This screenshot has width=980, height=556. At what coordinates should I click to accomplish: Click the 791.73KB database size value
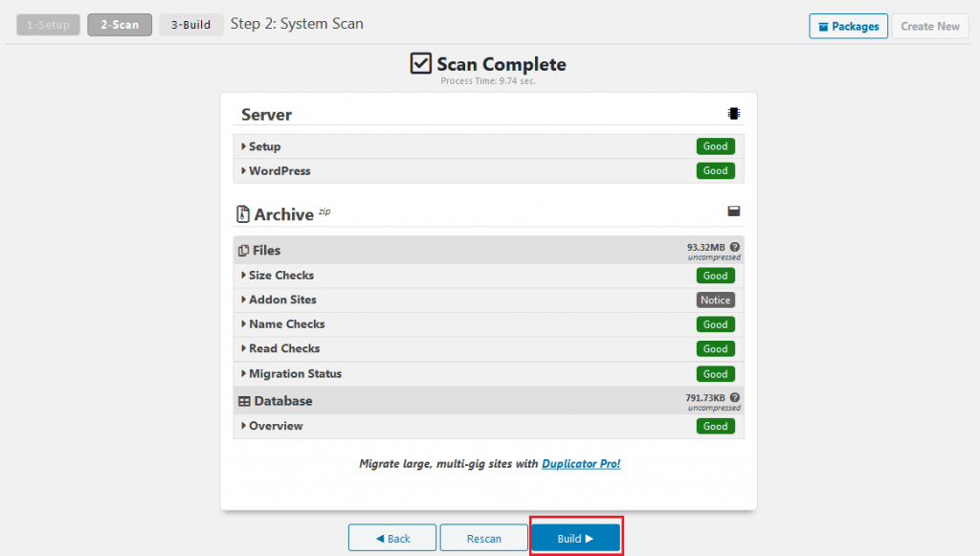pos(705,398)
